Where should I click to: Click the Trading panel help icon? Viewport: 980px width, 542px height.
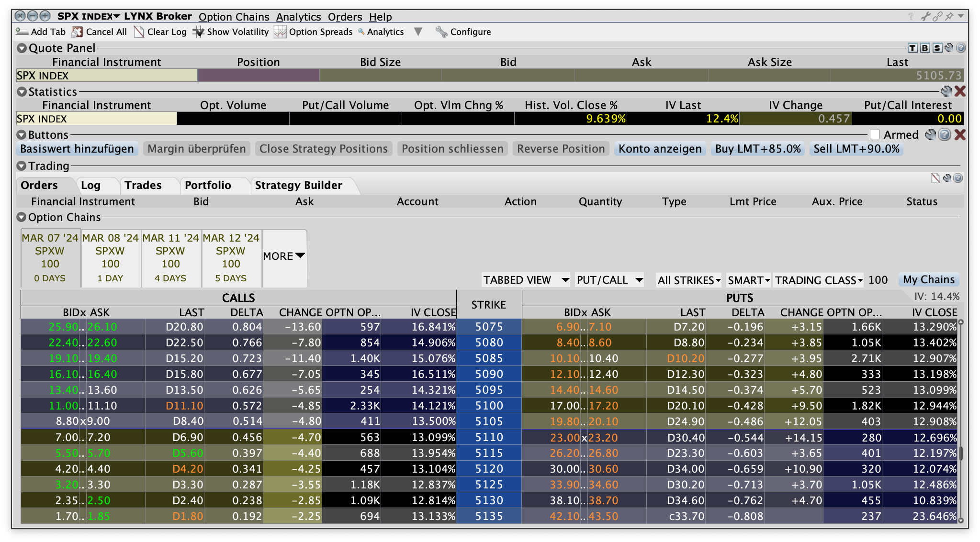tap(958, 178)
